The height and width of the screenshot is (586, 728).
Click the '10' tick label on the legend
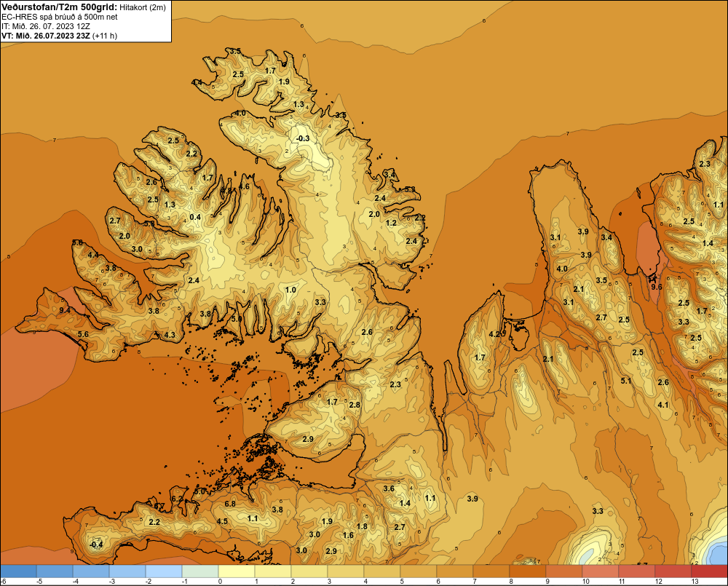click(586, 582)
